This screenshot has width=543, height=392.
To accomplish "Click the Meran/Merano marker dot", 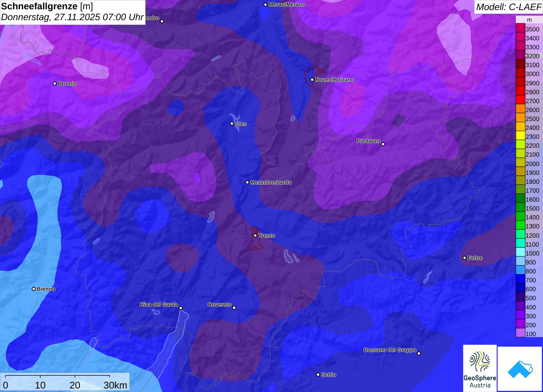I will (x=265, y=5).
